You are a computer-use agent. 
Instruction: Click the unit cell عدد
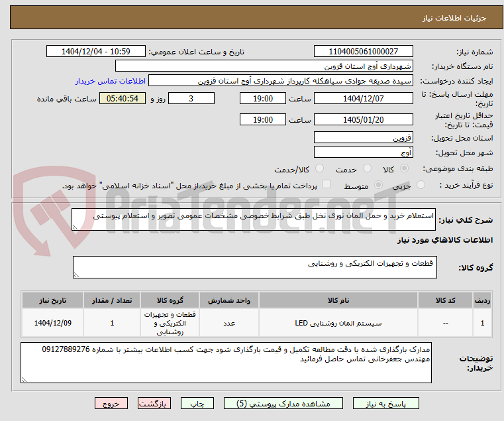click(229, 323)
